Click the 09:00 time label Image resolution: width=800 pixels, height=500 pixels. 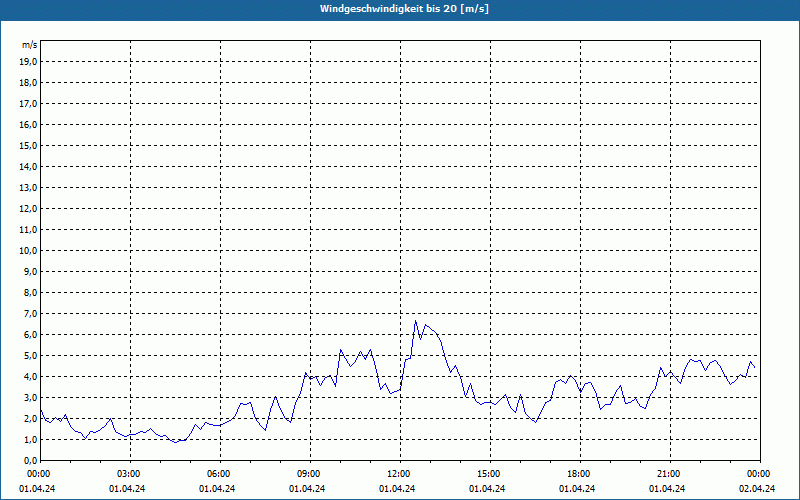307,474
